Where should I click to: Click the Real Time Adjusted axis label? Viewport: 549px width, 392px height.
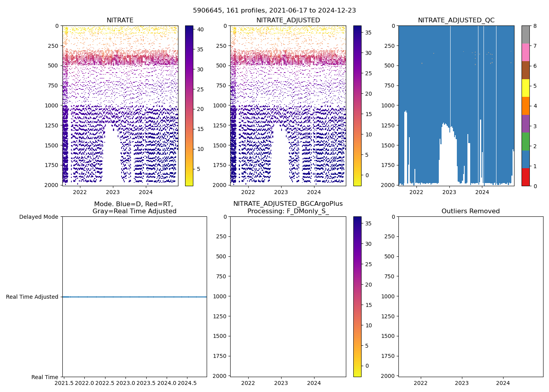tap(32, 297)
